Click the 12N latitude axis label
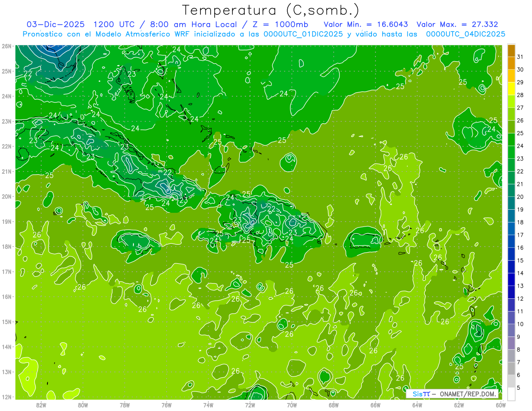532x411 pixels. pos(6,397)
